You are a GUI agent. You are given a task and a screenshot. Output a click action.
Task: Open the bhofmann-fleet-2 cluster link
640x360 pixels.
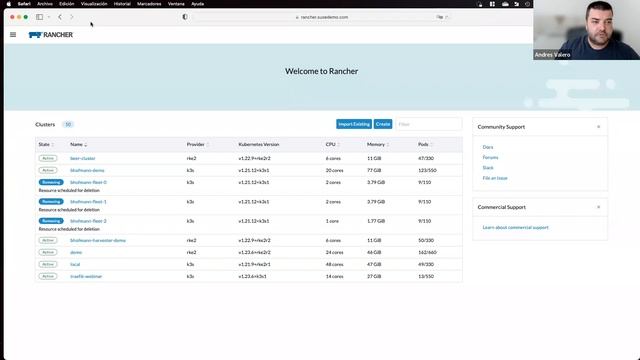click(x=88, y=221)
